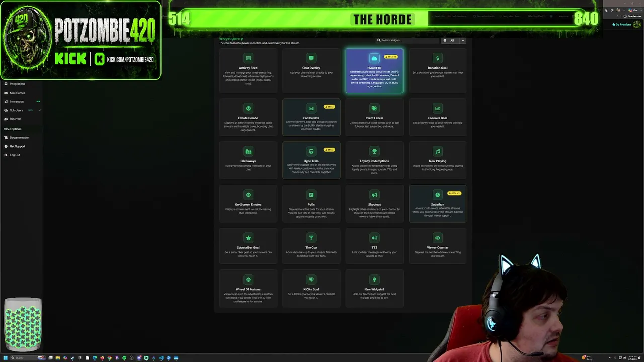Viewport: 644px width, 362px height.
Task: Click the Follower Goal title text
Action: click(x=438, y=118)
